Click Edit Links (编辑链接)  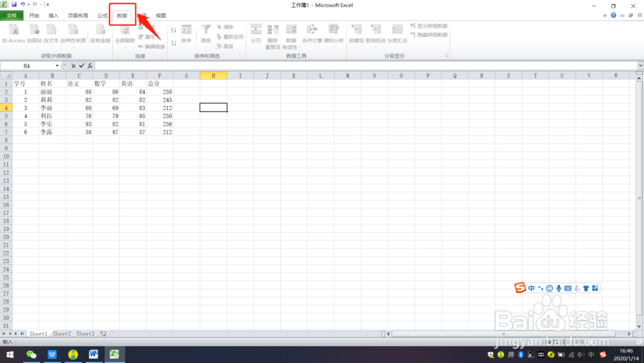[151, 46]
